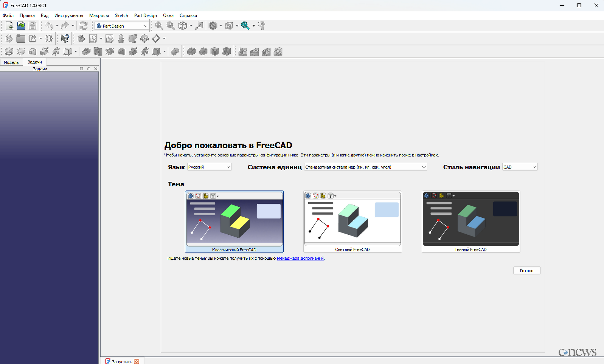Switch to the Модель tab
Viewport: 604px width, 364px height.
coord(11,62)
